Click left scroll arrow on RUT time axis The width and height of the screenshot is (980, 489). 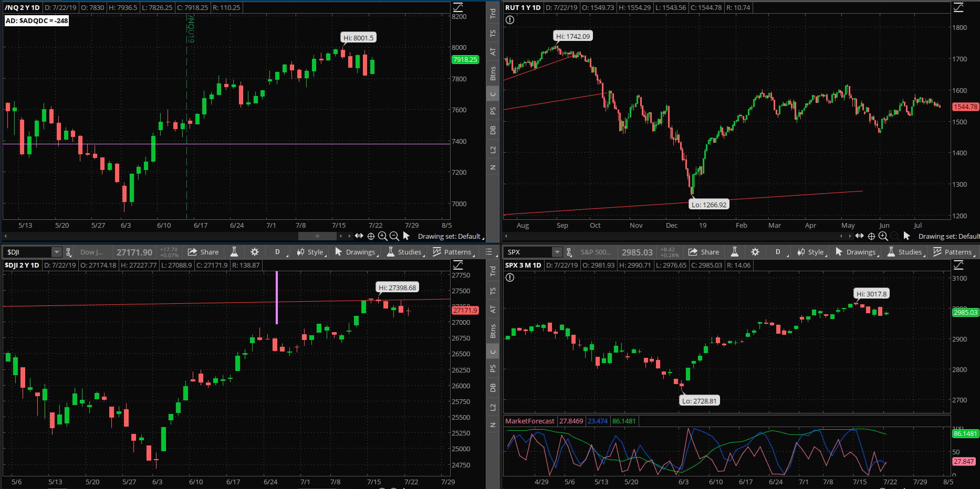pyautogui.click(x=506, y=236)
